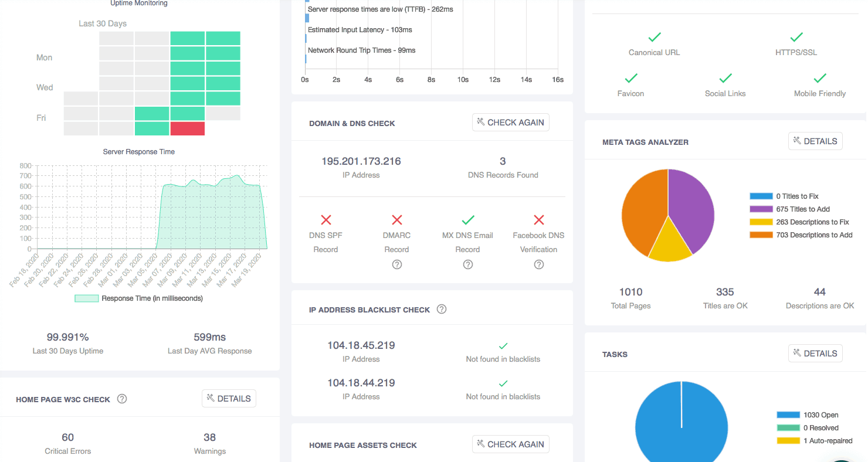Toggle the '0 Resolved' green legend swatch
Viewport: 868px width, 462px height.
click(x=788, y=428)
